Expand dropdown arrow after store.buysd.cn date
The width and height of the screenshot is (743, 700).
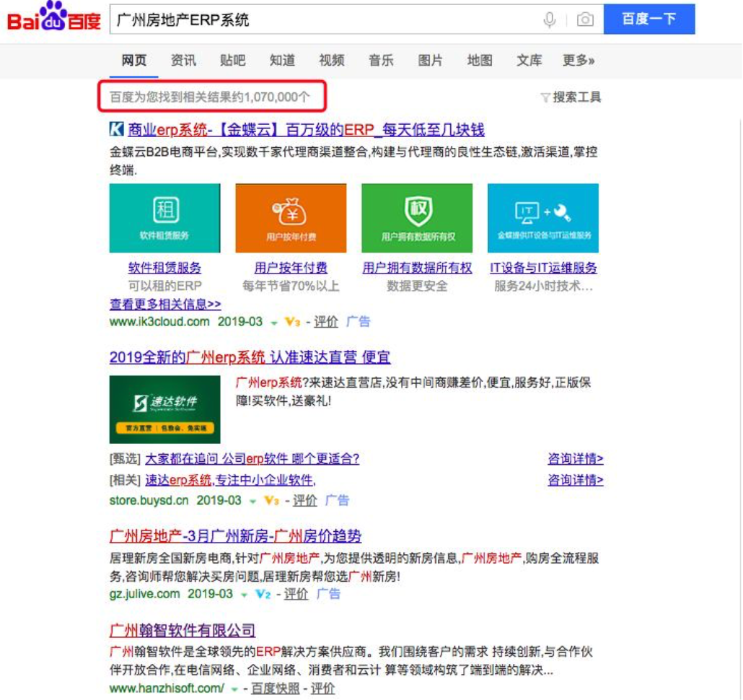click(252, 502)
